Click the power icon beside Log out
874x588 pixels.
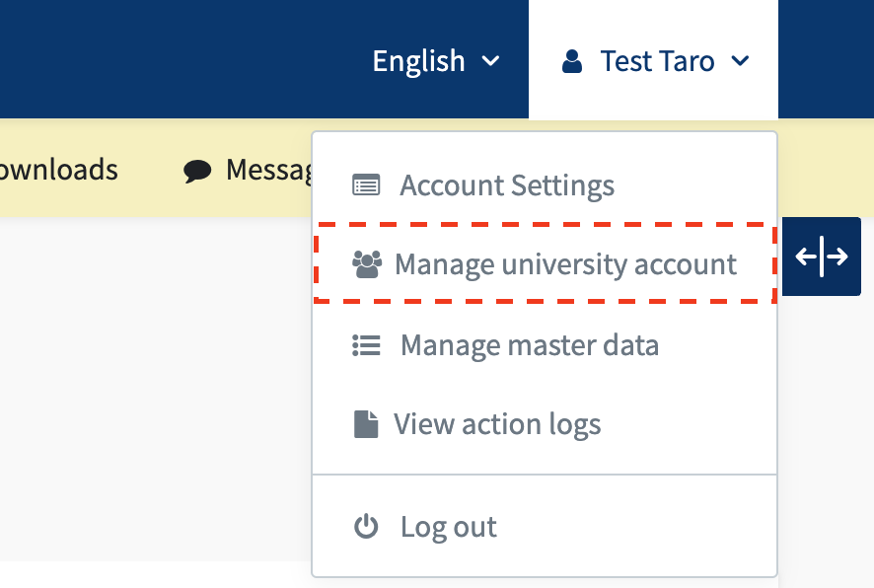(x=366, y=527)
